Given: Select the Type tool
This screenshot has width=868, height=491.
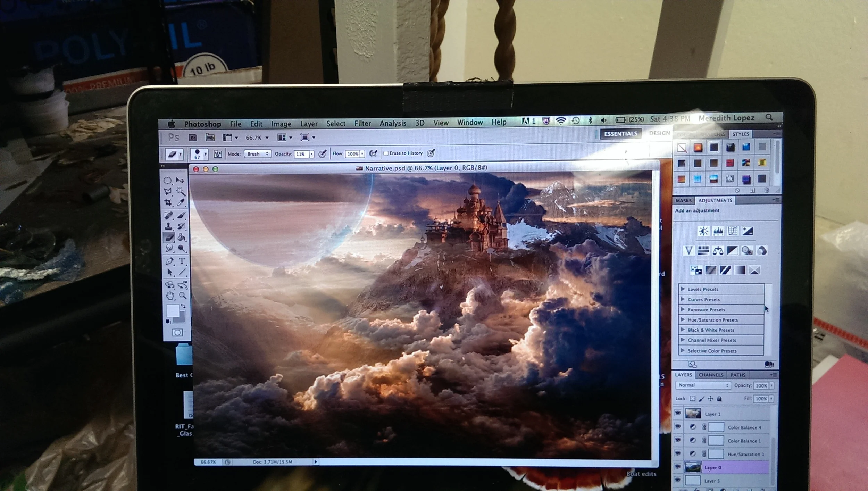Looking at the screenshot, I should point(182,261).
